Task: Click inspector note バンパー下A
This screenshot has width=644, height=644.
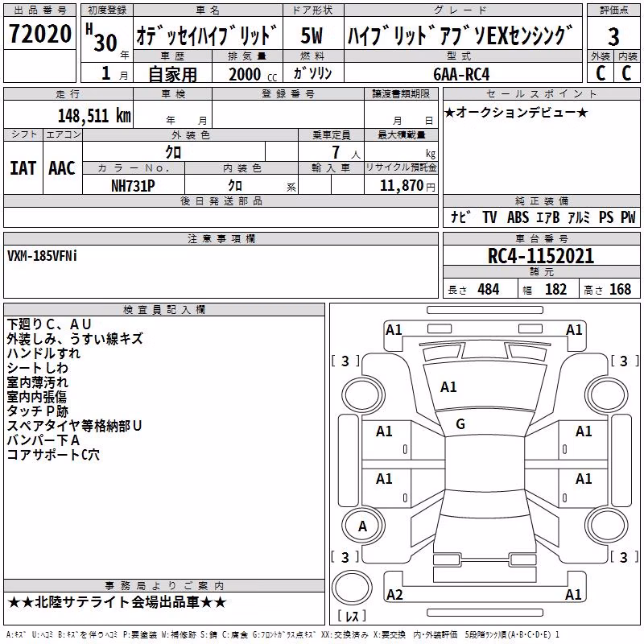Action: pyautogui.click(x=43, y=440)
